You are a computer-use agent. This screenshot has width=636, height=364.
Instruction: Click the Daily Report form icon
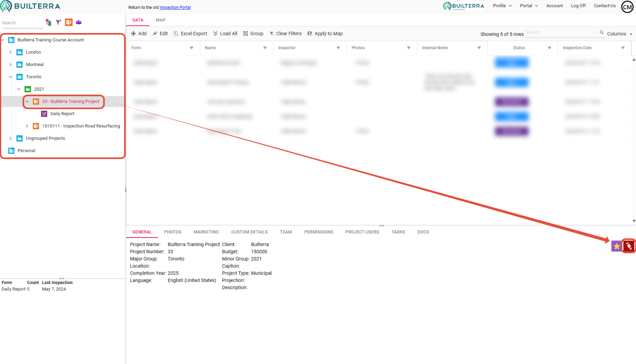click(x=44, y=114)
